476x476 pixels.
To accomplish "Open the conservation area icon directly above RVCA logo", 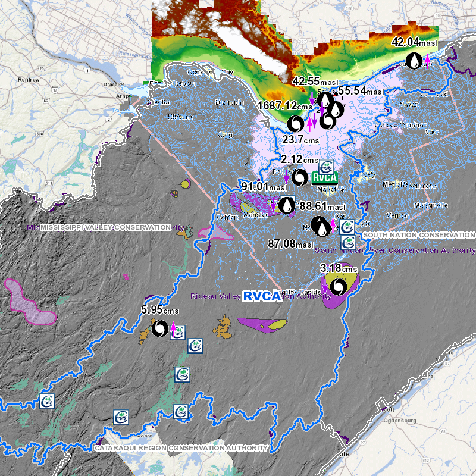I will click(x=326, y=166).
